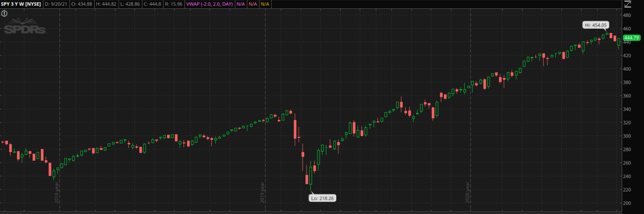Click the low price L: 428.86
The width and height of the screenshot is (644, 214).
pos(130,4)
